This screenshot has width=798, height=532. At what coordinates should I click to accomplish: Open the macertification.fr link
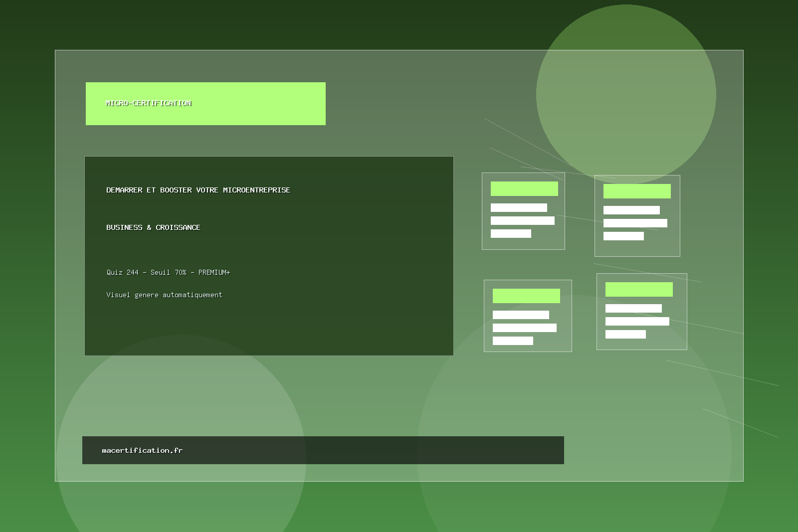click(x=142, y=450)
